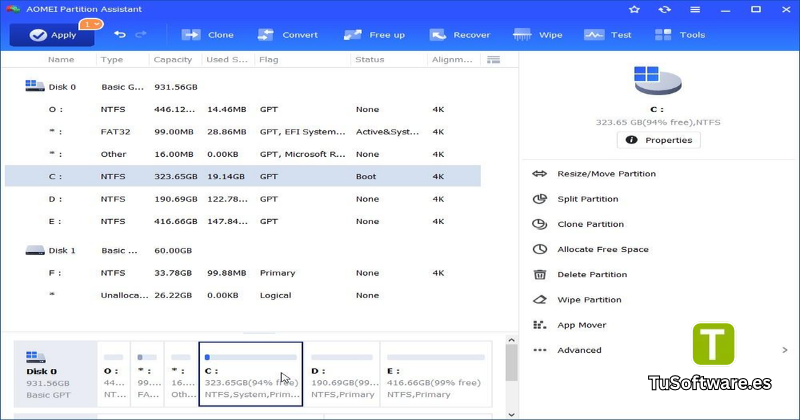The height and width of the screenshot is (420, 800).
Task: Select Disk 0 block in disk map
Action: [55, 375]
